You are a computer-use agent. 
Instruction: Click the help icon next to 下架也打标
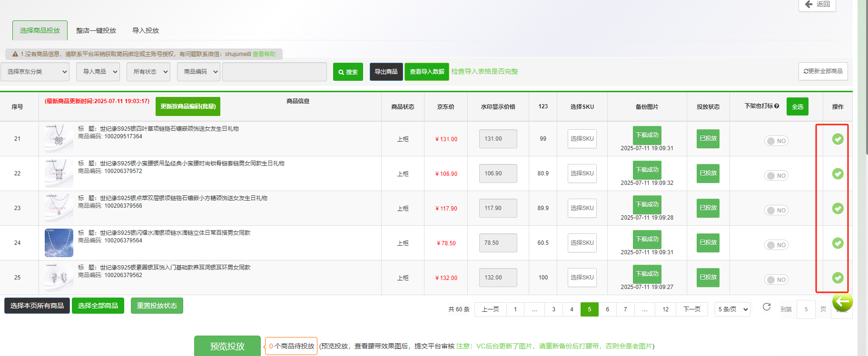tap(777, 106)
